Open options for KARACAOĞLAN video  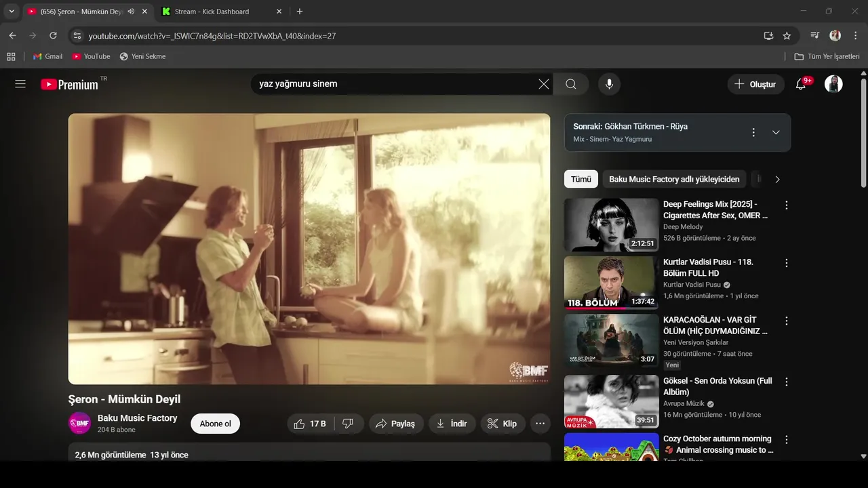point(787,321)
